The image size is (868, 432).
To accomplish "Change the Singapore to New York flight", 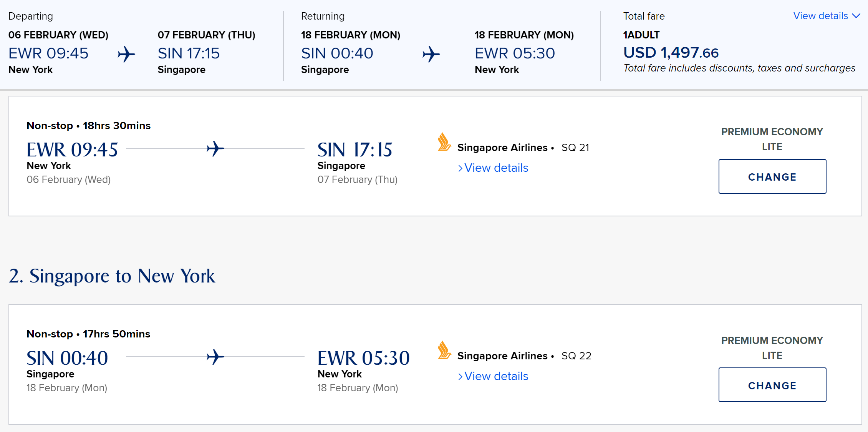I will (x=772, y=385).
